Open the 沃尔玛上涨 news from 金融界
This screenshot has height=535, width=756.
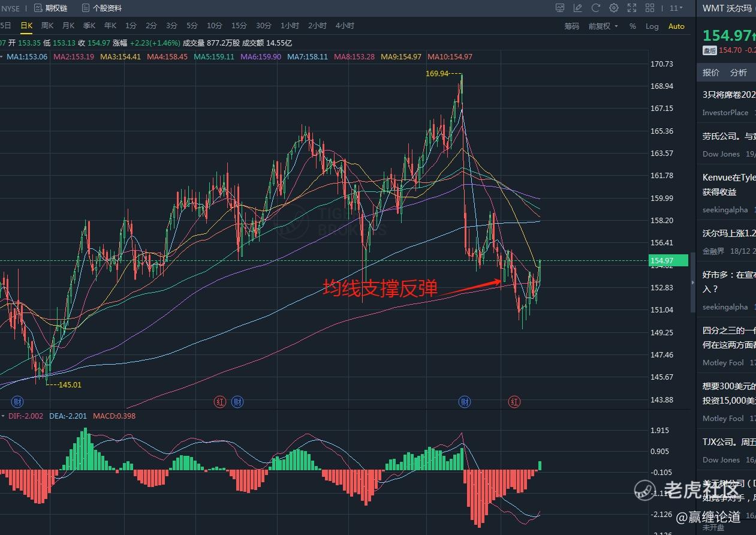click(x=729, y=233)
